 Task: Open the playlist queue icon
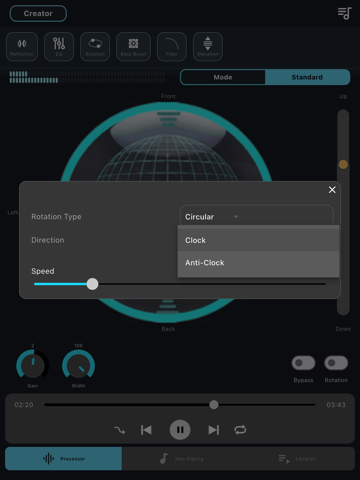(344, 13)
